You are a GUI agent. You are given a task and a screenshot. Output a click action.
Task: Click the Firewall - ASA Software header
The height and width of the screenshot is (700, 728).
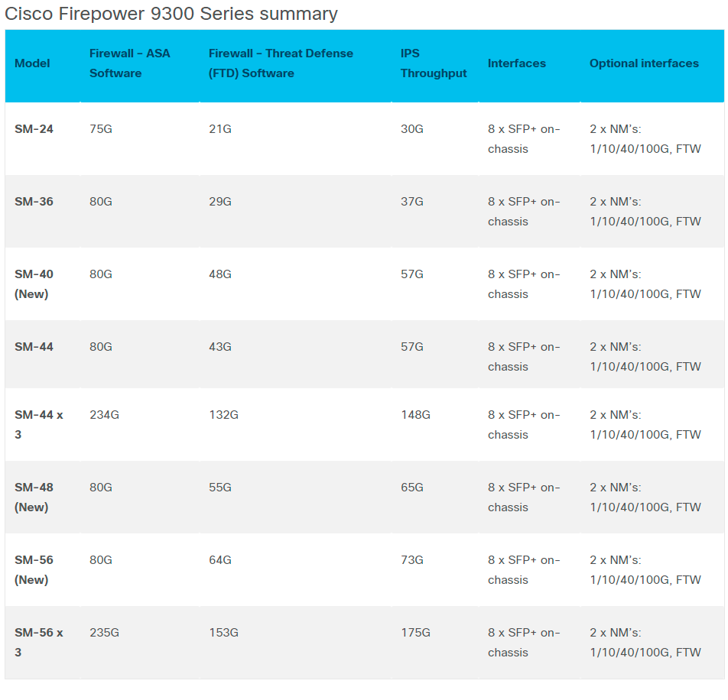(130, 63)
